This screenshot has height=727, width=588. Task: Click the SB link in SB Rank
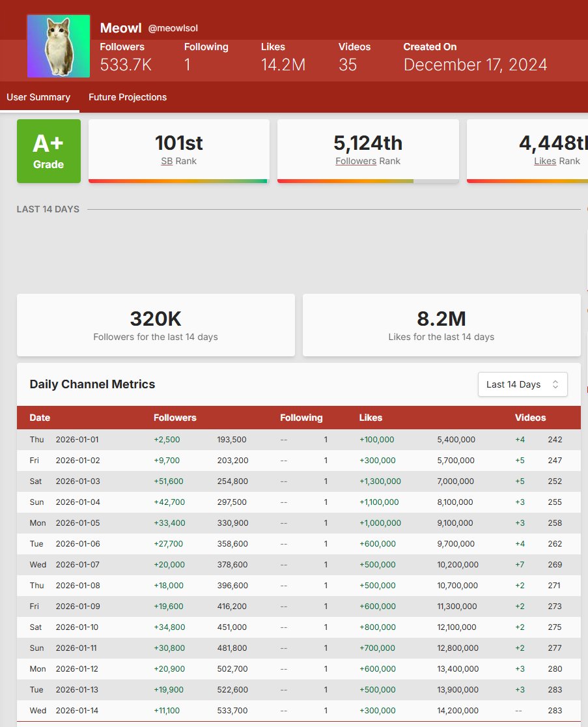pyautogui.click(x=167, y=161)
